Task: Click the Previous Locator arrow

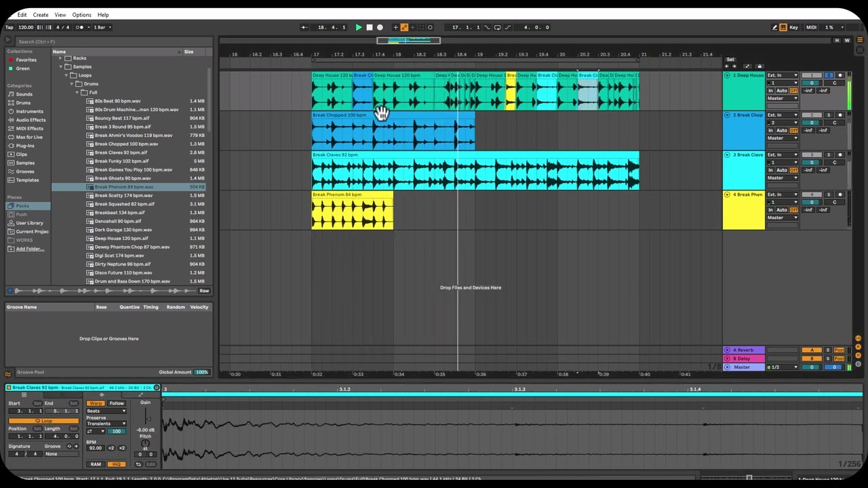Action: click(727, 66)
